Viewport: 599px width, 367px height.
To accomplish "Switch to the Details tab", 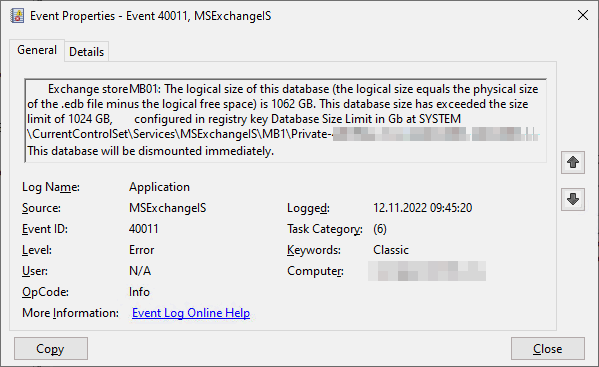I will (x=86, y=52).
